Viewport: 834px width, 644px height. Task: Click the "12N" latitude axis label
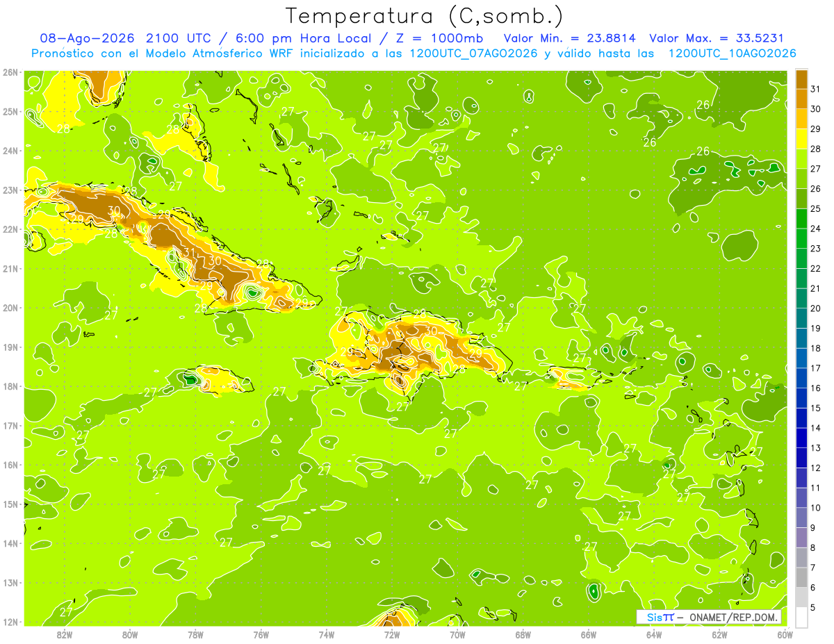[x=11, y=622]
